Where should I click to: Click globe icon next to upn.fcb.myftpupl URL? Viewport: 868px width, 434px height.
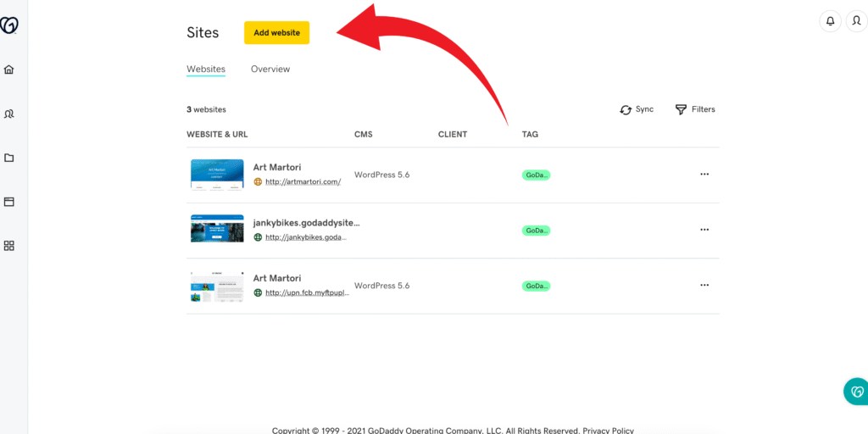[x=258, y=292]
